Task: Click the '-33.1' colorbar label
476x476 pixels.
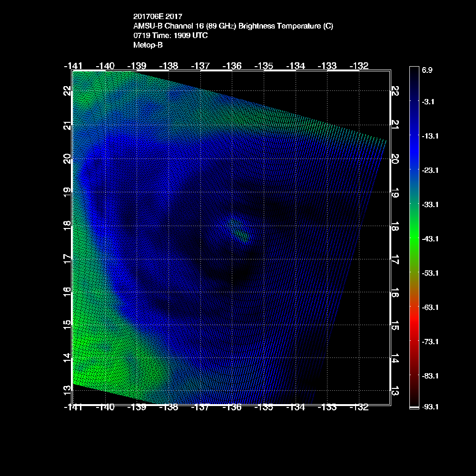Action: (x=430, y=205)
